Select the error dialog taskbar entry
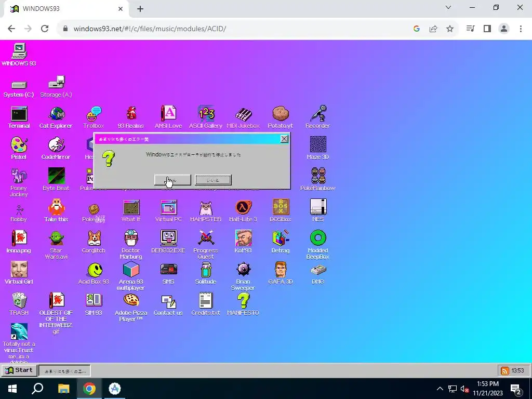This screenshot has height=399, width=532. [64, 371]
